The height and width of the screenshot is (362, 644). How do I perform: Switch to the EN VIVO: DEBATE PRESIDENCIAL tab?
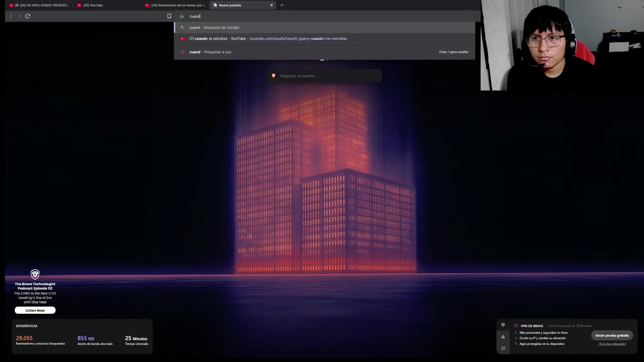[x=39, y=5]
